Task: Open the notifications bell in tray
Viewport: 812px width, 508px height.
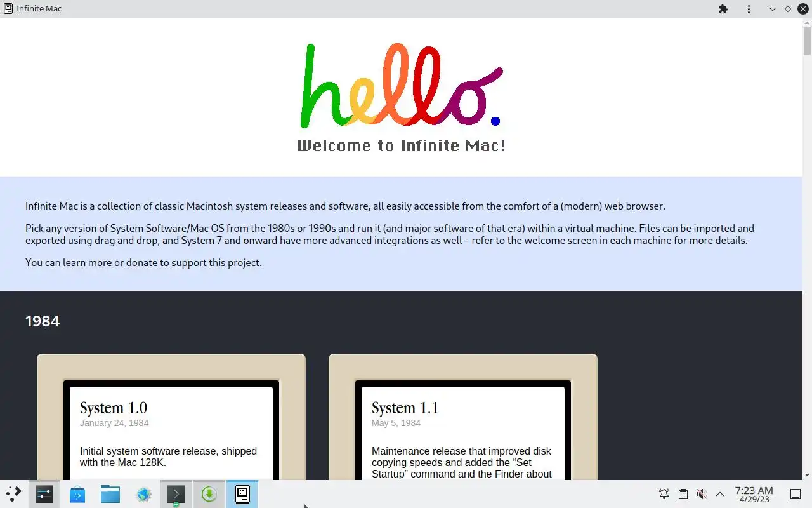Action: pyautogui.click(x=664, y=494)
